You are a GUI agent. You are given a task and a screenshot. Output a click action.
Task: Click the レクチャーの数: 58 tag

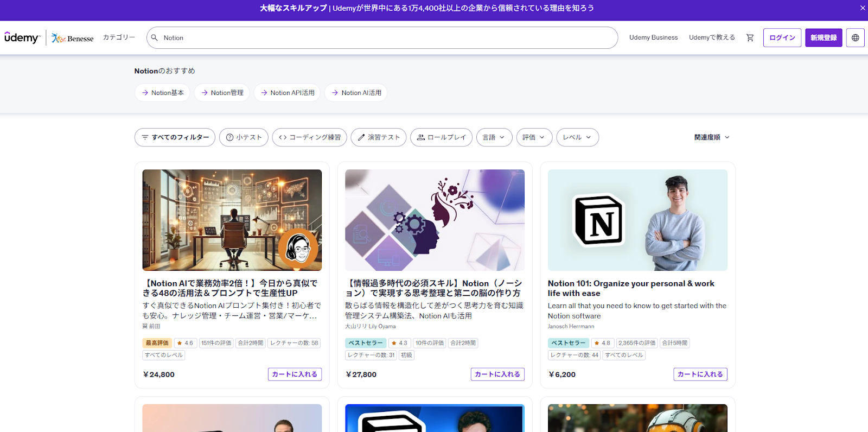294,343
